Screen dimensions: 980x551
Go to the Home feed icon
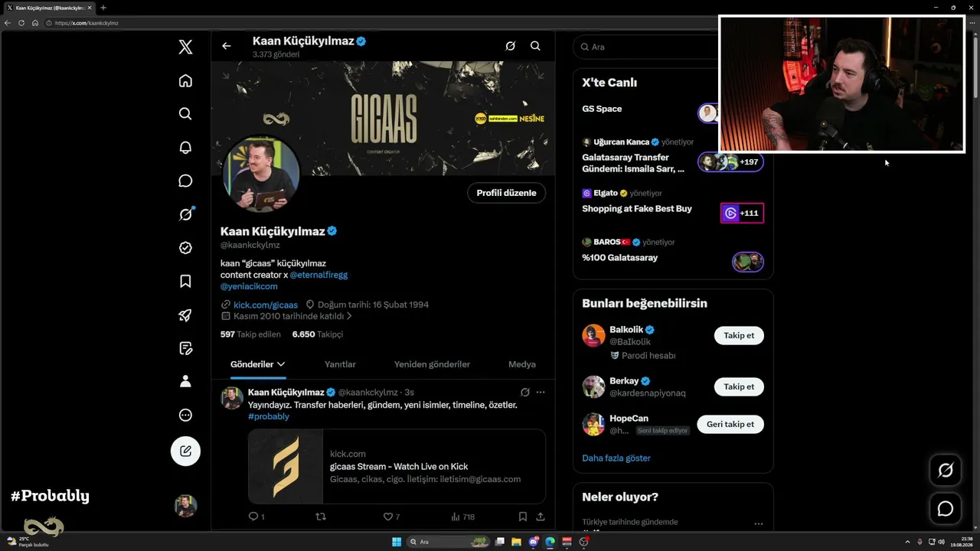[x=185, y=80]
